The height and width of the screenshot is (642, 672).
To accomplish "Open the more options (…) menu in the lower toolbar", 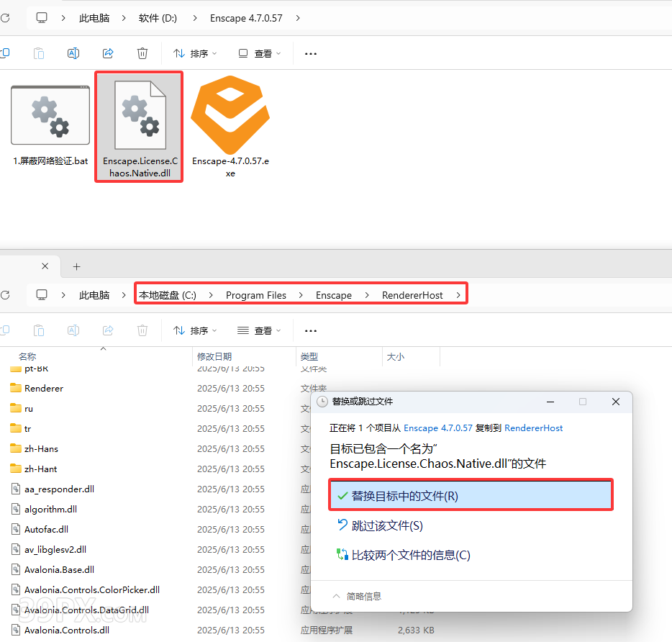I will (311, 330).
